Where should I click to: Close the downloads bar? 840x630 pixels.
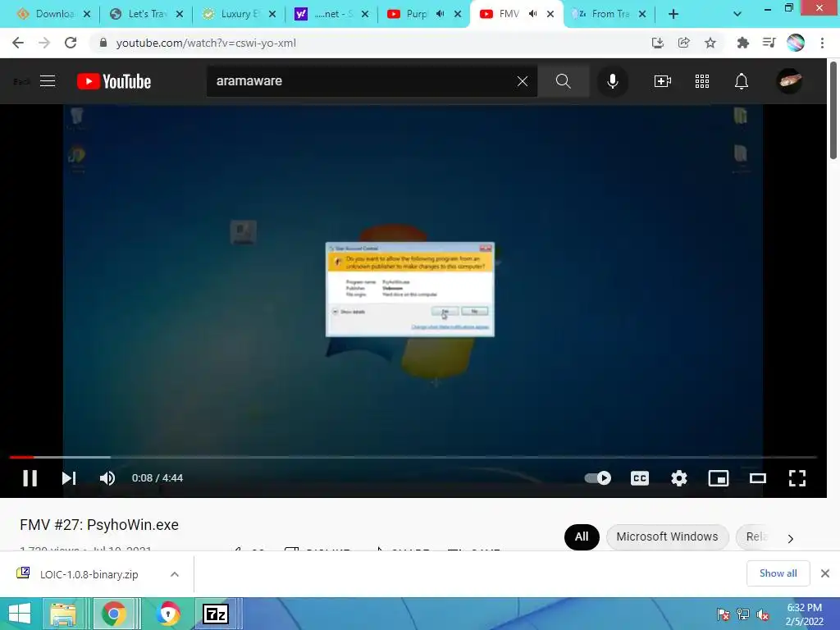pos(825,573)
